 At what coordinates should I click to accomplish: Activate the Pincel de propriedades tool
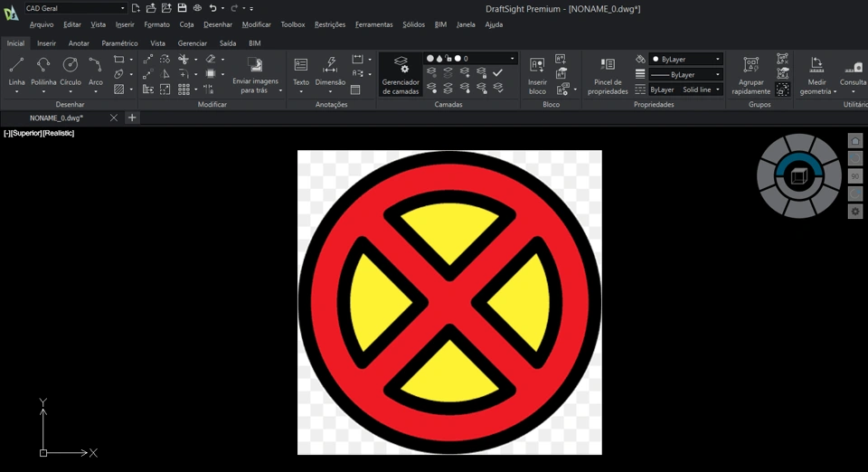(x=608, y=75)
